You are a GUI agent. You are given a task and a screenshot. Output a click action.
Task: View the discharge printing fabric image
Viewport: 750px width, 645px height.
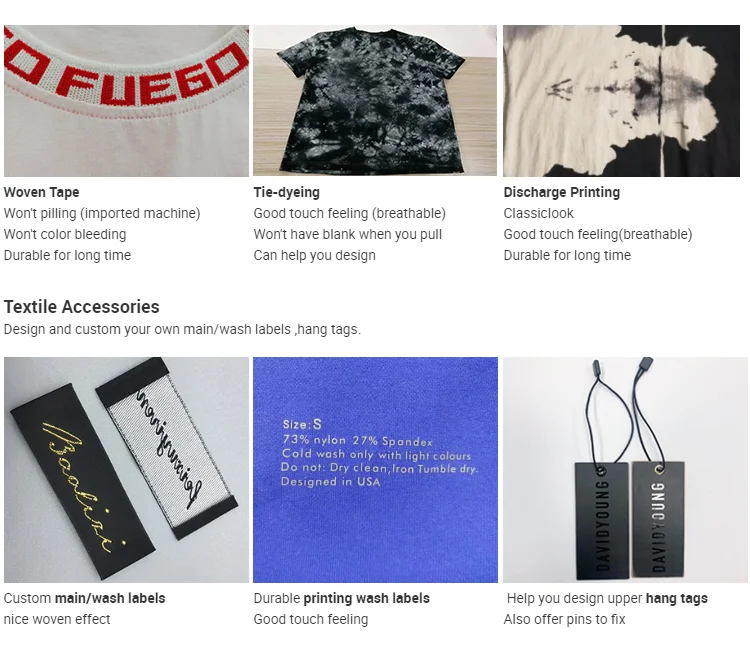621,101
